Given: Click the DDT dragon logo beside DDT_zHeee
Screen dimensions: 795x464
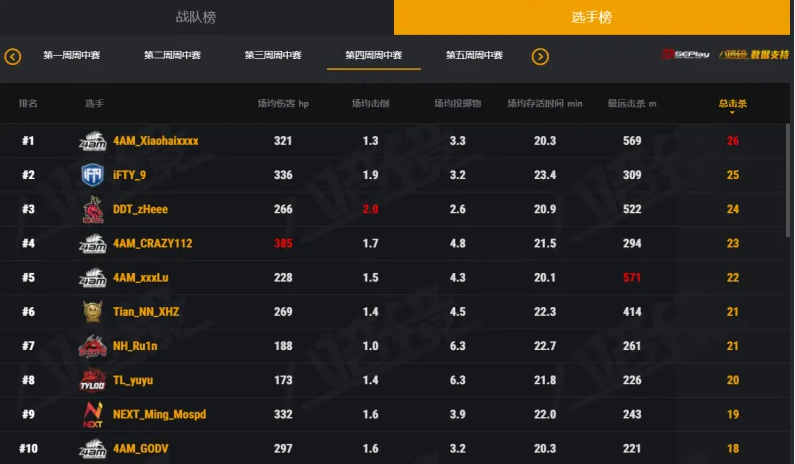Looking at the screenshot, I should (x=93, y=209).
